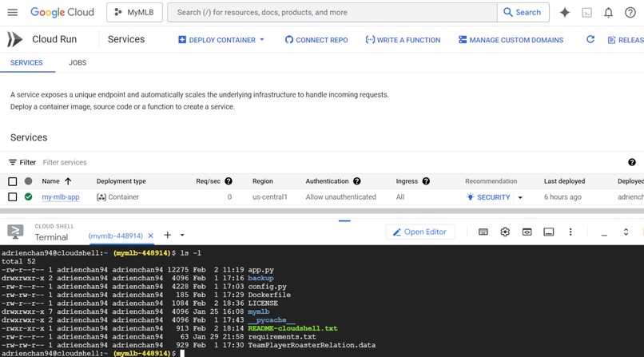Select the (mymlb-448914) terminal tab
The image size is (644, 357).
point(115,236)
